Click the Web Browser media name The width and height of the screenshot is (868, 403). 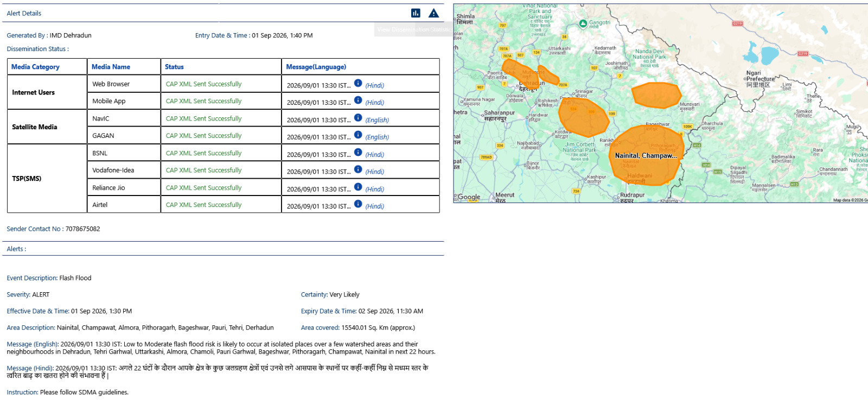click(x=111, y=84)
